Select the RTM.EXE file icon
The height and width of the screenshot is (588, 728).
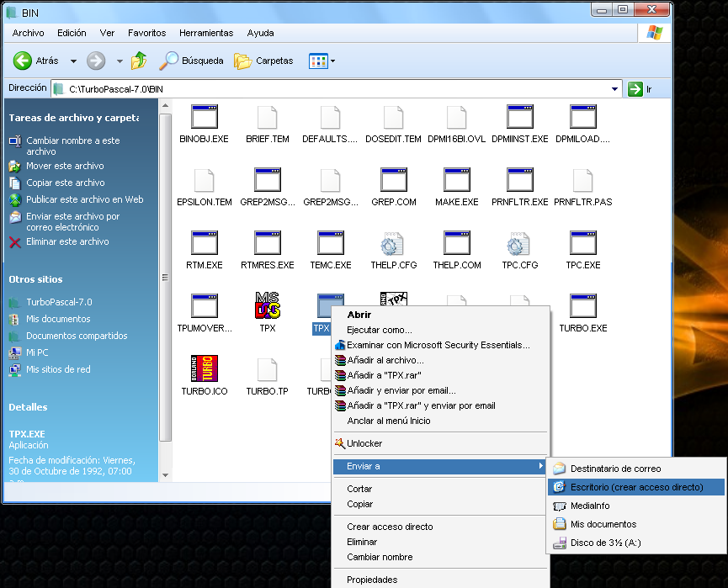point(205,243)
